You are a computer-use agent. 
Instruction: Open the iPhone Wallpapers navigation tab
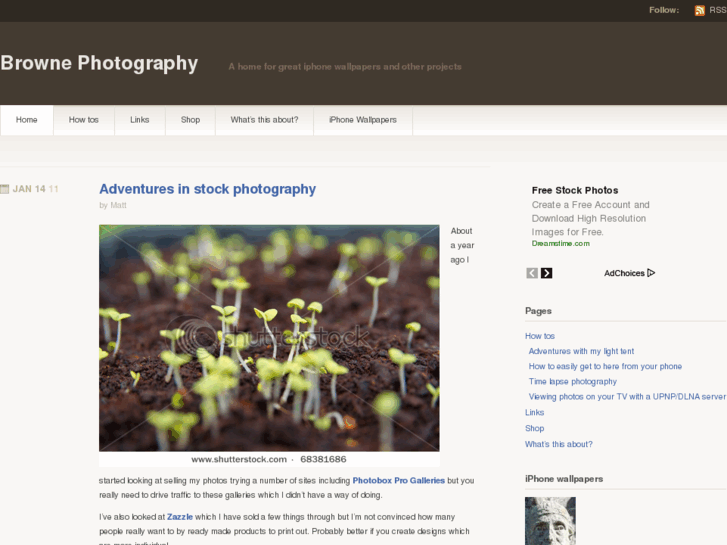coord(363,120)
